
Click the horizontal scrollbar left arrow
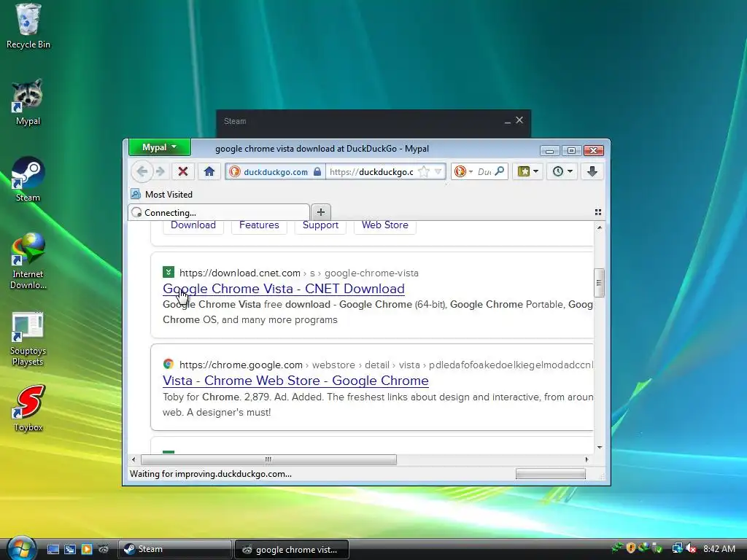[134, 459]
